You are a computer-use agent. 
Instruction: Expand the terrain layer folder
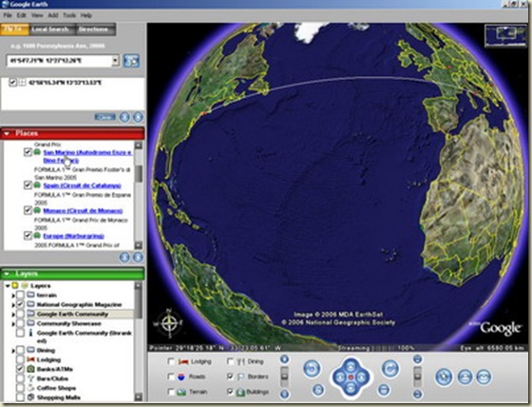13,295
